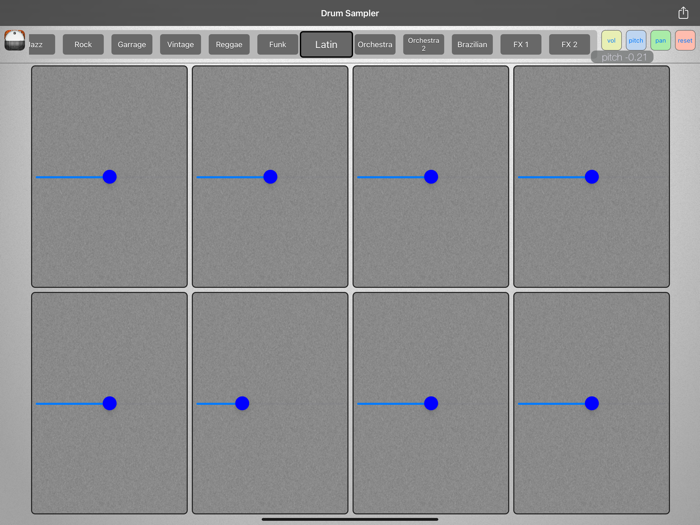Tap the home indicator bar at bottom
The width and height of the screenshot is (700, 525).
(x=350, y=519)
